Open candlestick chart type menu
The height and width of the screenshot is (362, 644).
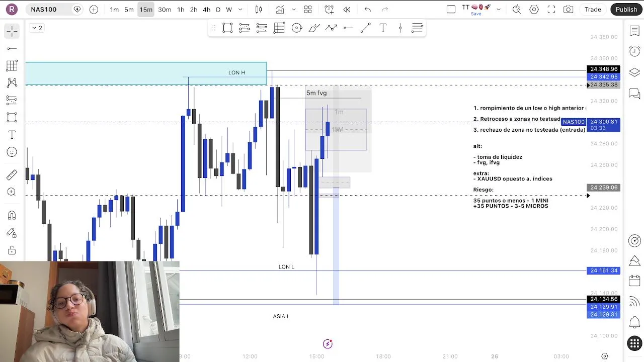[x=259, y=10]
